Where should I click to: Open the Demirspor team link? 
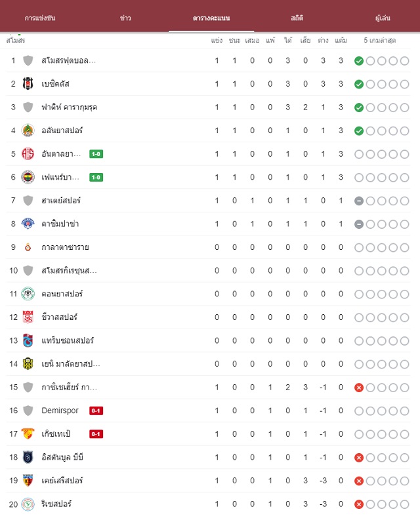tap(60, 411)
